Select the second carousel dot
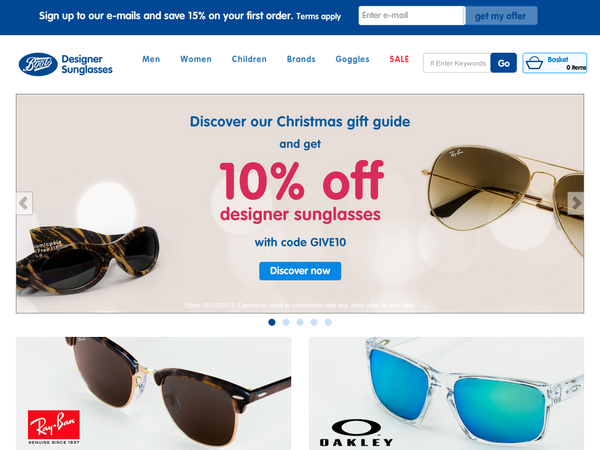This screenshot has height=450, width=600. [286, 322]
